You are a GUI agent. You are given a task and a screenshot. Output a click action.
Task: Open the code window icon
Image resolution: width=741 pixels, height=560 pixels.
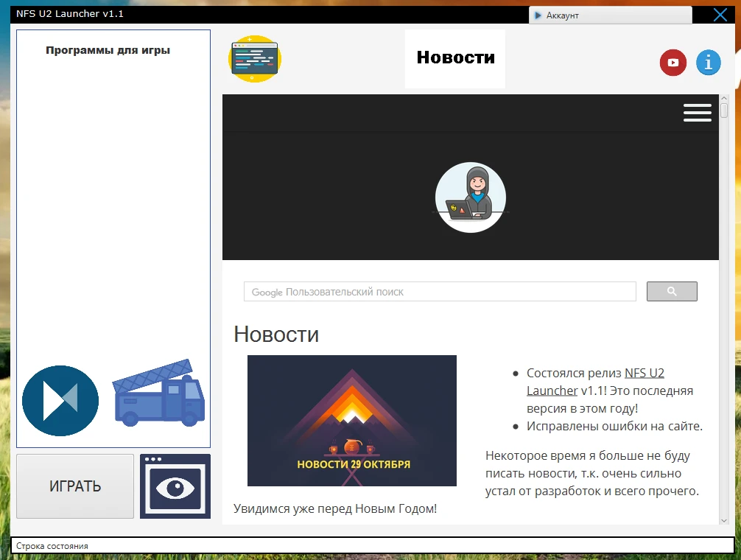point(255,59)
